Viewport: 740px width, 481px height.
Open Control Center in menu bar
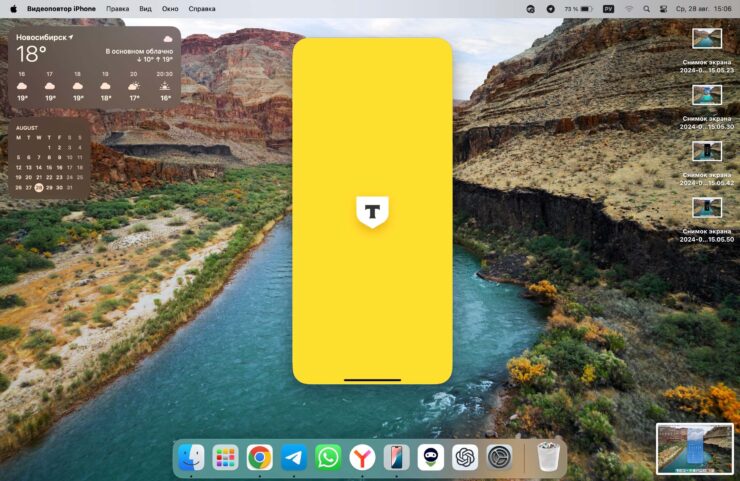point(663,8)
